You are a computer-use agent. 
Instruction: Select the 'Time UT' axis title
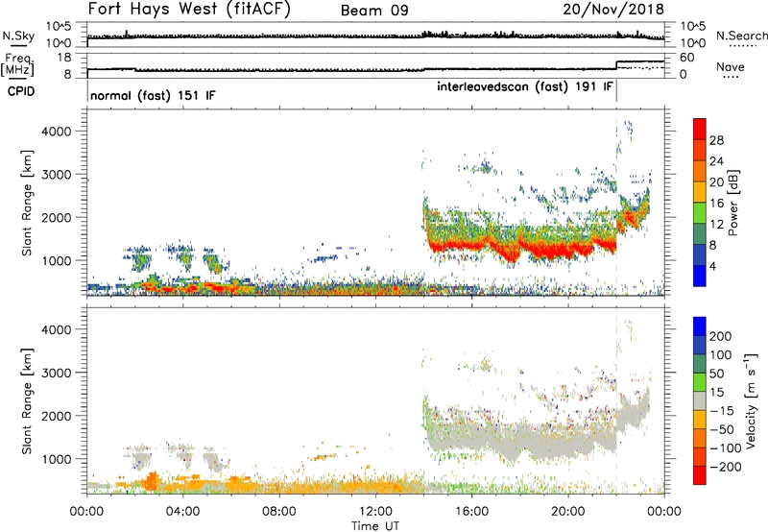(x=375, y=526)
